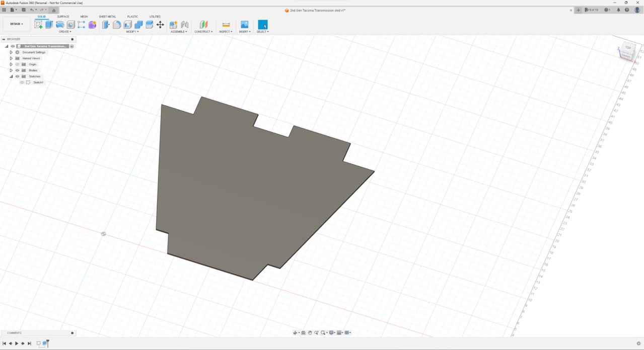Toggle Sketches folder visibility eye
The width and height of the screenshot is (644, 350).
17,76
